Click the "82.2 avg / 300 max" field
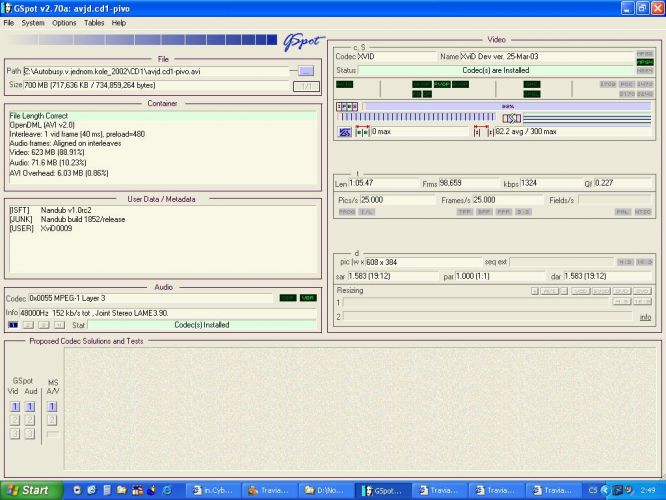Screen dimensions: 666x500 point(573,132)
